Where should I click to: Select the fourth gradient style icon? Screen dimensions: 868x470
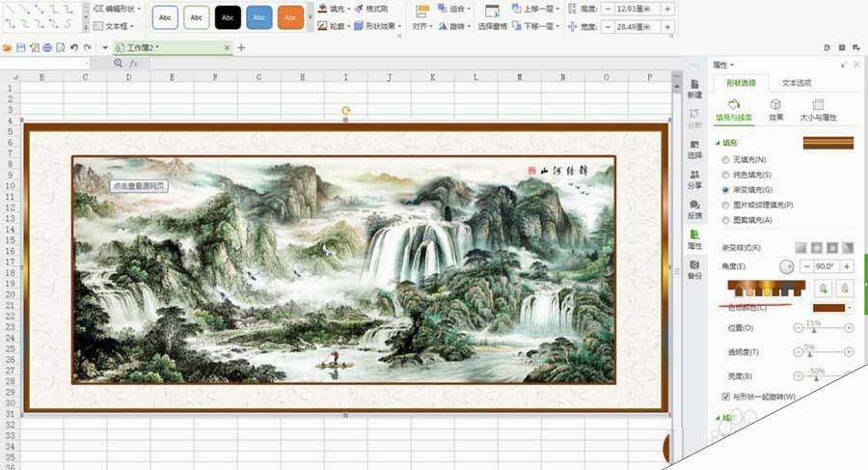[x=848, y=247]
